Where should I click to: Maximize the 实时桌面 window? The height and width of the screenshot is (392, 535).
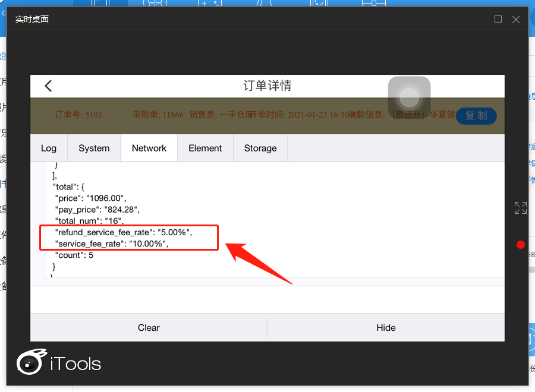pos(498,19)
